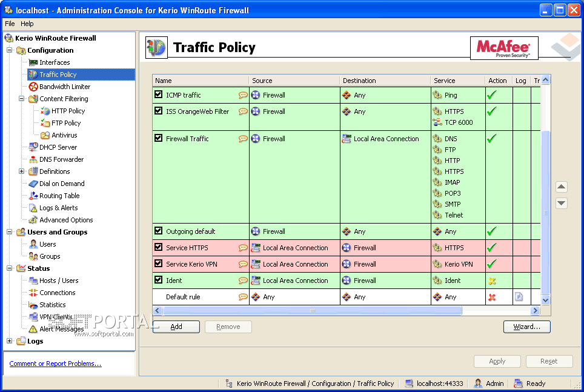The height and width of the screenshot is (392, 584).
Task: Select the Bandwidth Limiter icon
Action: 33,87
